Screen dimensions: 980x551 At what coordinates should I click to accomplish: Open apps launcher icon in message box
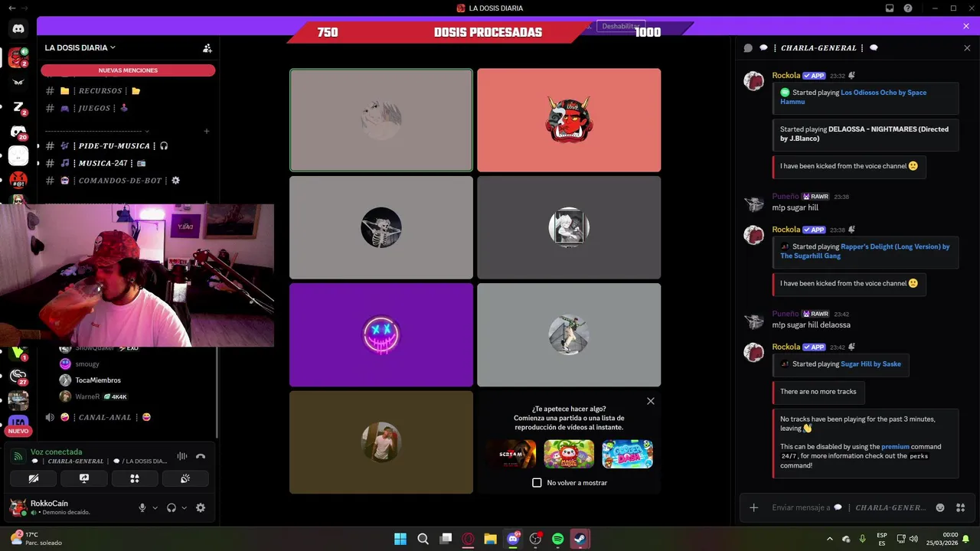click(x=960, y=507)
